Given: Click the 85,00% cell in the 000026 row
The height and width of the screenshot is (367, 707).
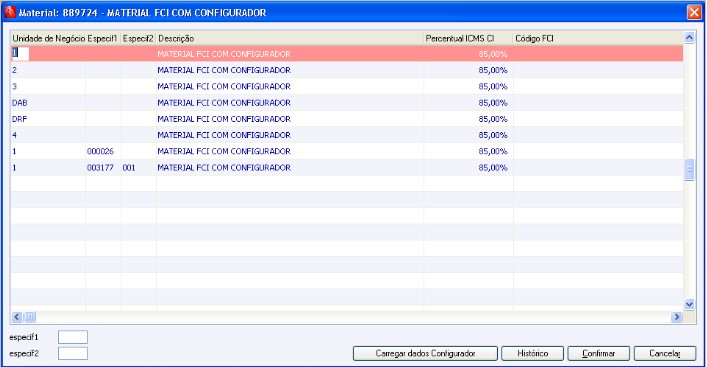Looking at the screenshot, I should 468,151.
